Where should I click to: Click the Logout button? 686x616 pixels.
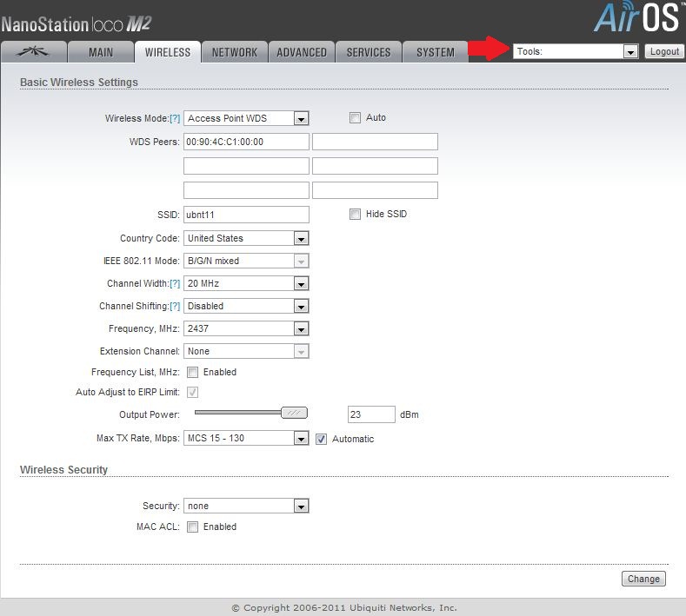tap(664, 52)
